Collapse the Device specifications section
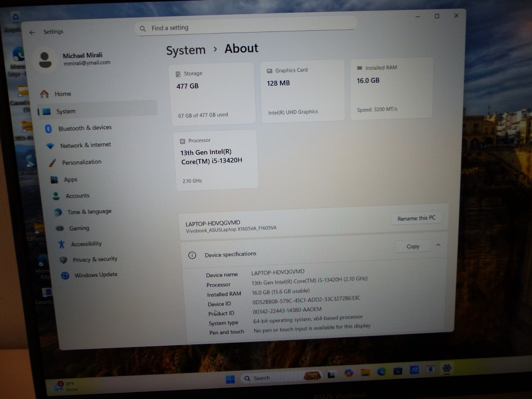Viewport: 532px width, 399px height. click(438, 245)
